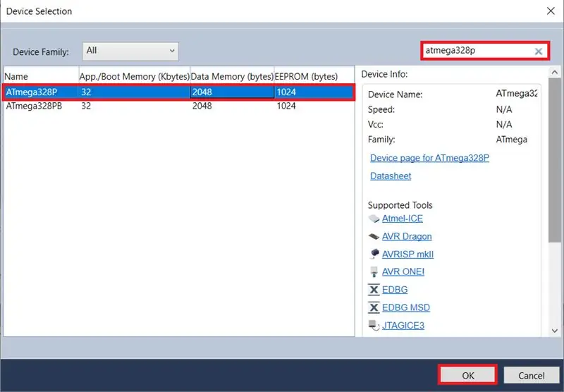
Task: Click the Atmel-ICE tool icon
Action: (374, 219)
